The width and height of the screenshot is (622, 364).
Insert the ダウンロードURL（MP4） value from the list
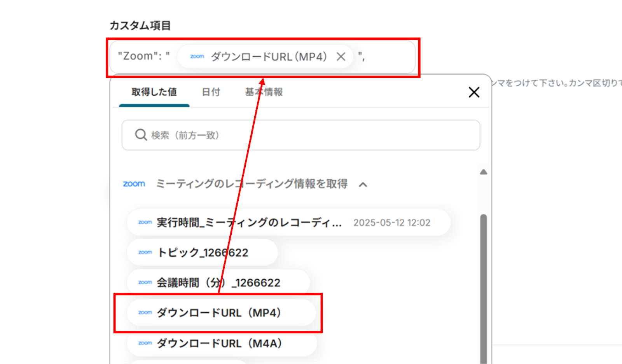(x=222, y=313)
